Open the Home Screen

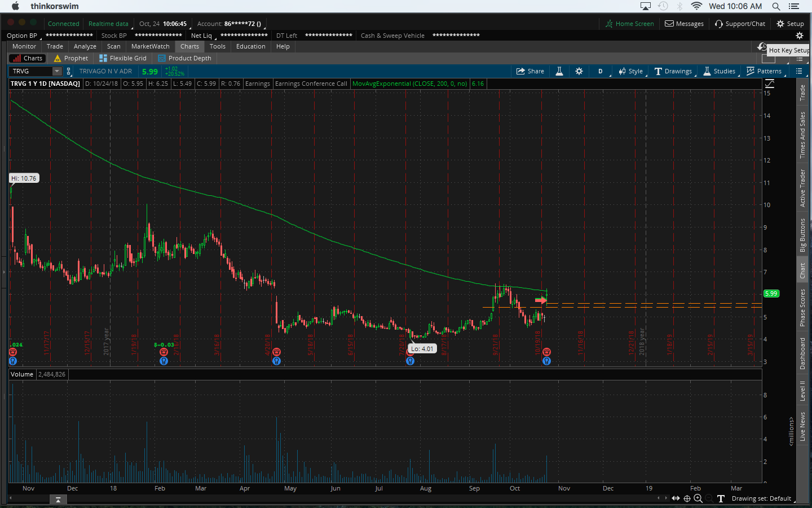pyautogui.click(x=629, y=24)
